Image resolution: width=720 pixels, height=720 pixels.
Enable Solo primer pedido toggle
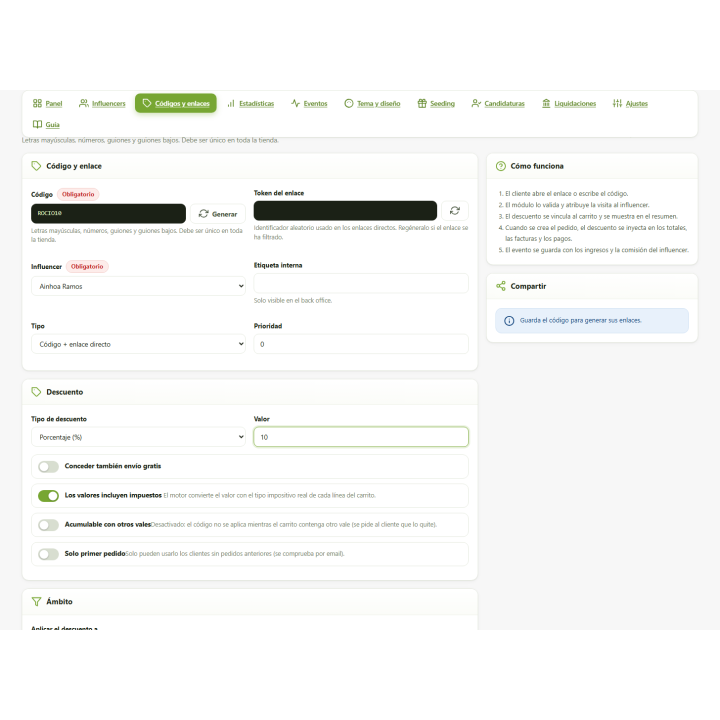click(48, 554)
